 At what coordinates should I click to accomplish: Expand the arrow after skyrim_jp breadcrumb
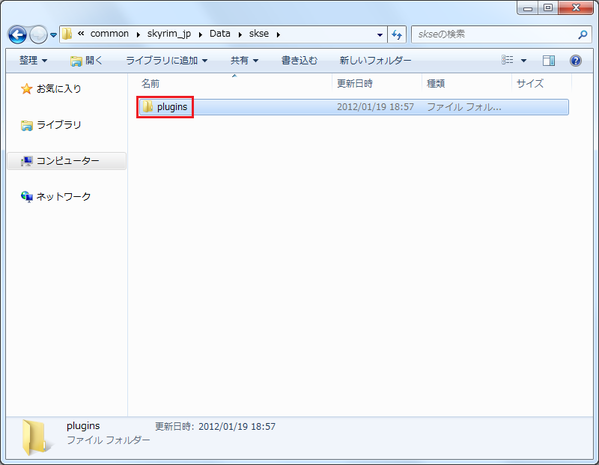click(200, 34)
